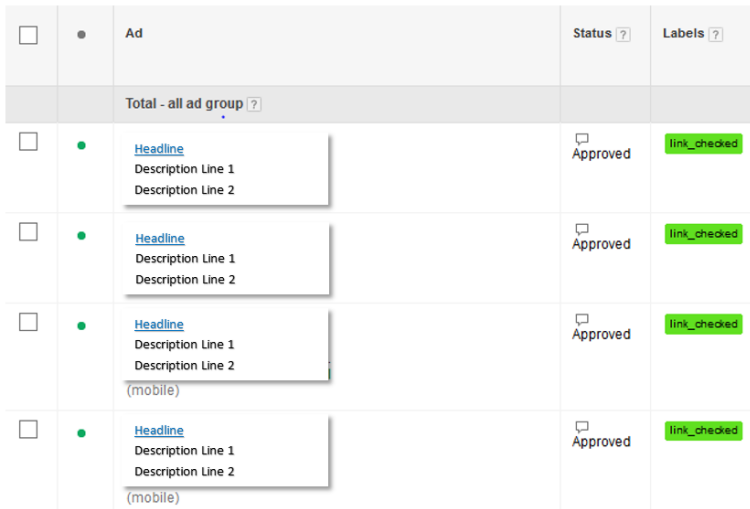Open the help icon next to Total - all ad group
The height and width of the screenshot is (509, 750).
click(x=254, y=104)
